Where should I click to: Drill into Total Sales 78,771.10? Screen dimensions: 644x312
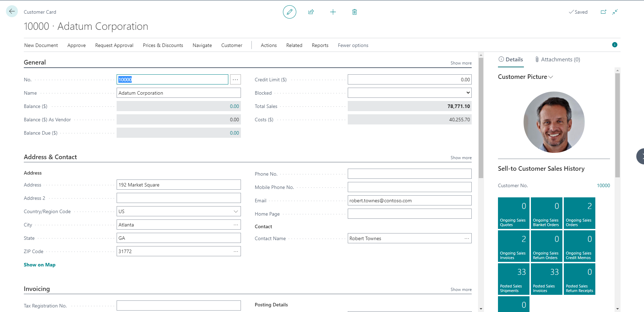(x=458, y=106)
